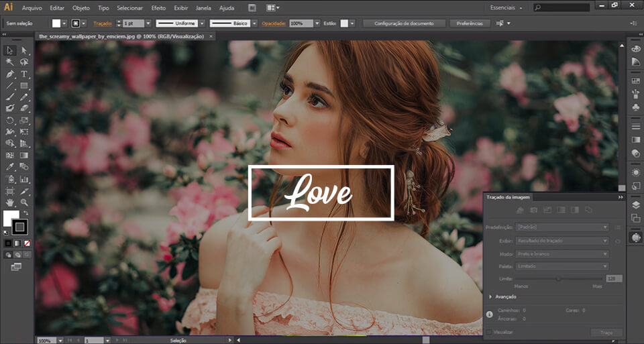Open the Janela menu
This screenshot has height=344, width=644.
(x=203, y=8)
